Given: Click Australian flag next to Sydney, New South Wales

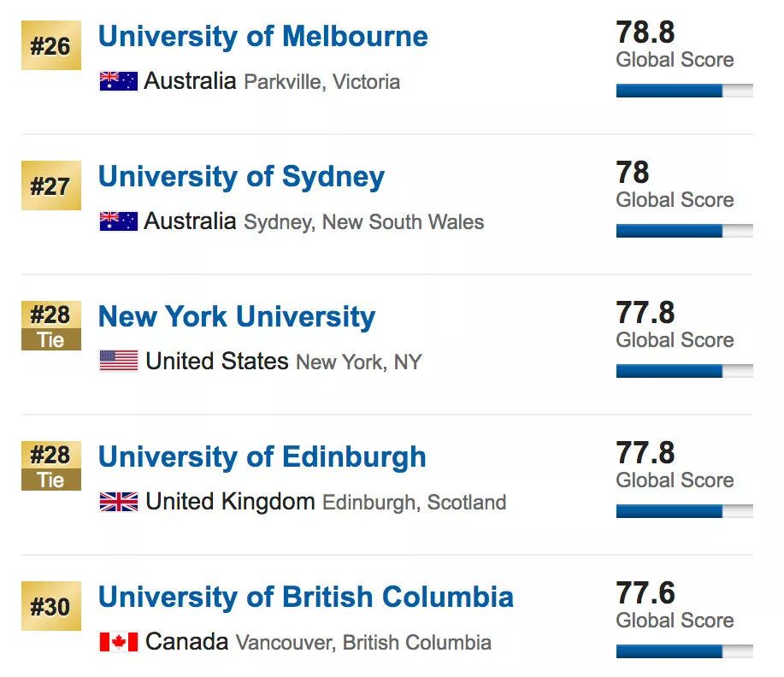Looking at the screenshot, I should tap(119, 221).
